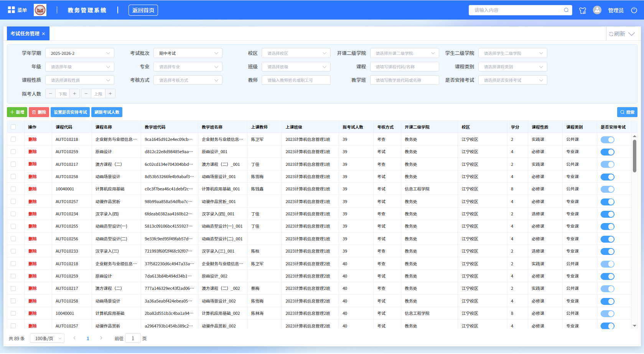Check the row for 计算机应用基础_001

[13, 189]
